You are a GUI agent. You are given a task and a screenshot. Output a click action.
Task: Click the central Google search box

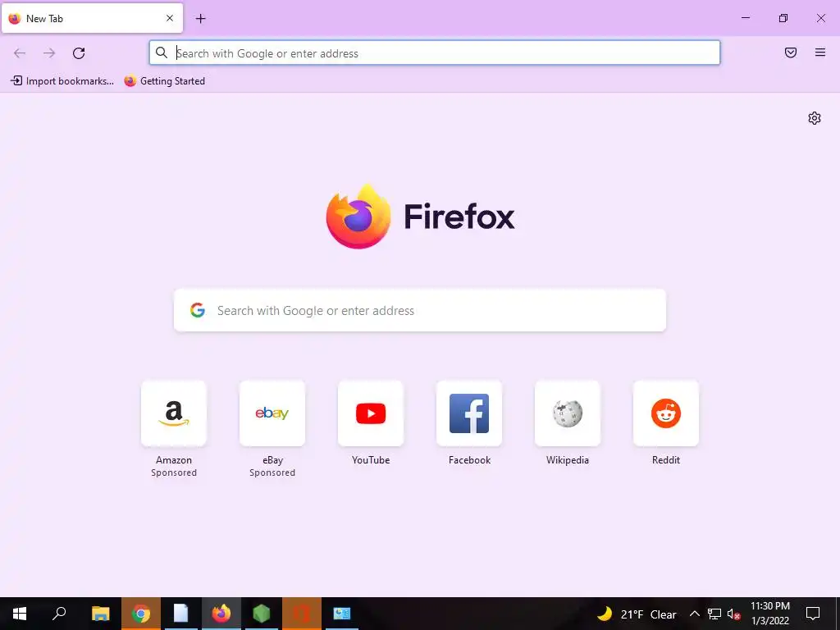click(420, 310)
